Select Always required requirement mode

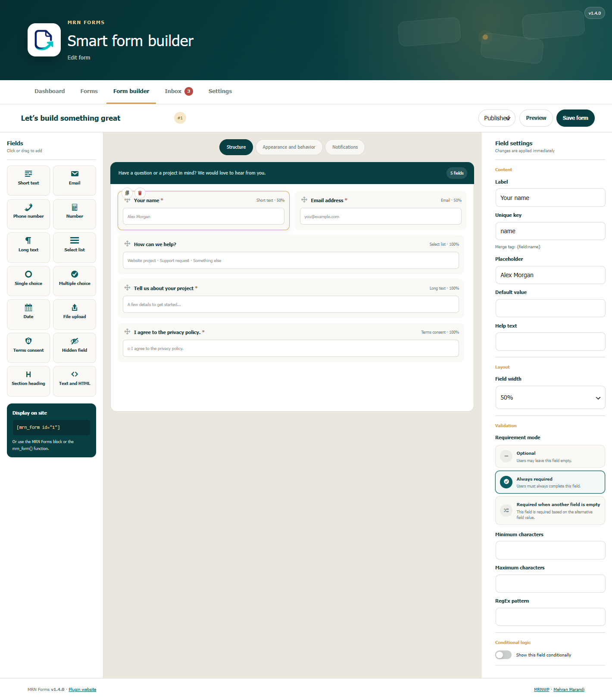pos(550,482)
